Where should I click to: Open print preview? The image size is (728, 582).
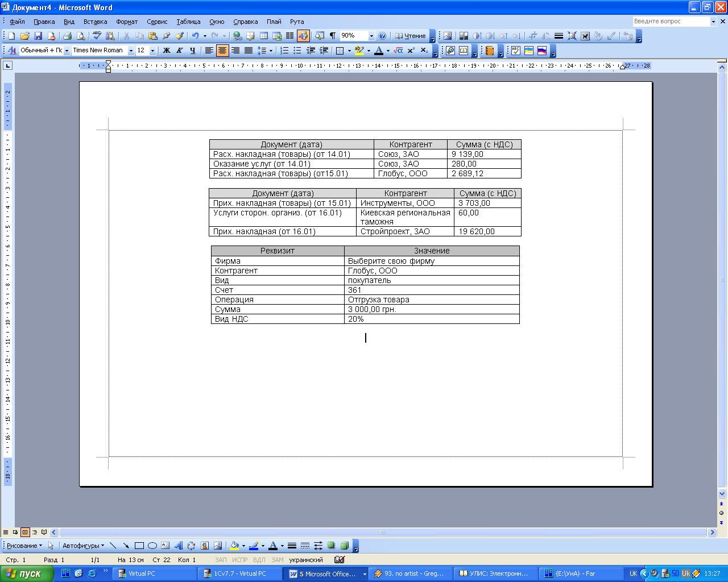click(x=81, y=36)
